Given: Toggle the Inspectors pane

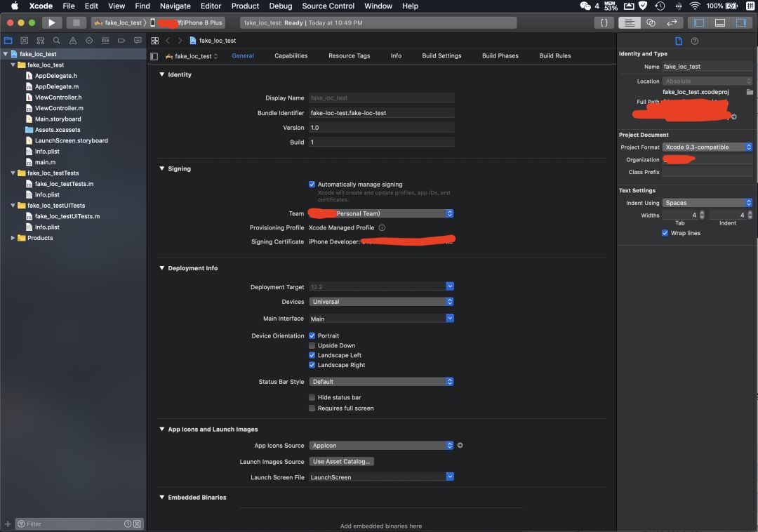Looking at the screenshot, I should pyautogui.click(x=741, y=22).
